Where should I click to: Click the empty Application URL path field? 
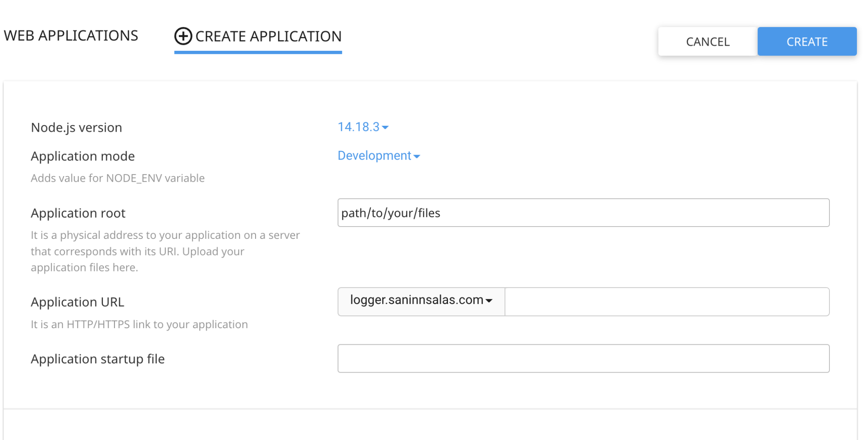667,301
